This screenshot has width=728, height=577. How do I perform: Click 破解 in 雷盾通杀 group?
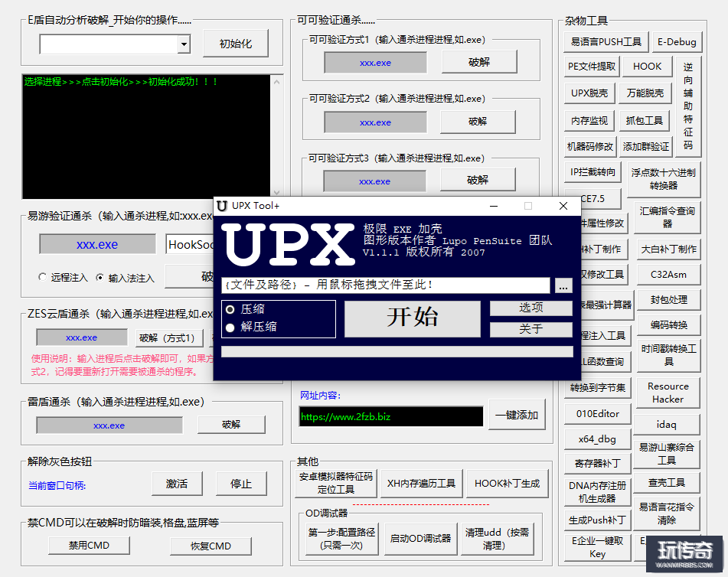231,425
